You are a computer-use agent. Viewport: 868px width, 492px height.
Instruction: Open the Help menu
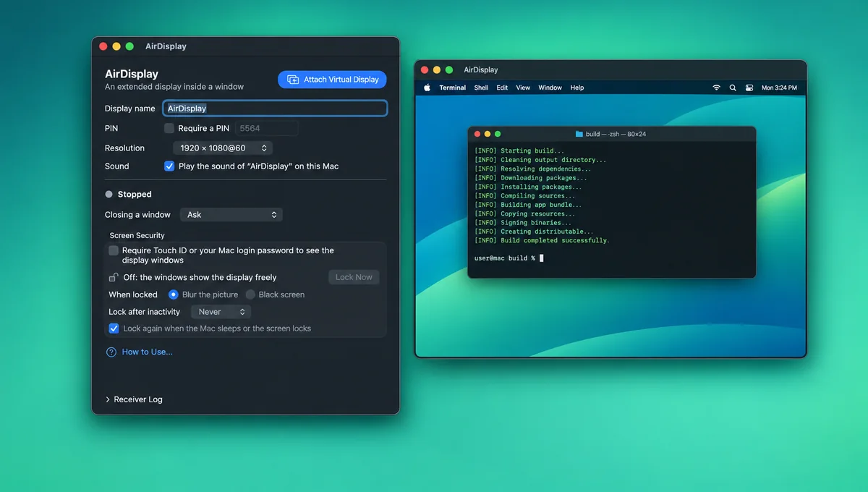[576, 88]
